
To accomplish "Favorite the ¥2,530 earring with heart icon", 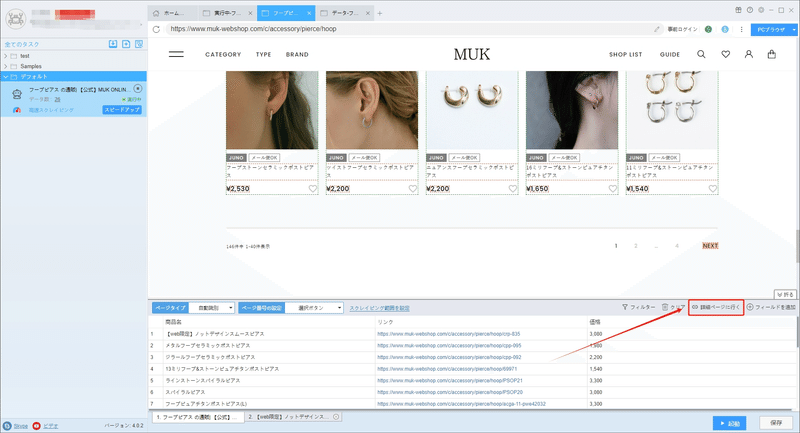I will point(313,189).
